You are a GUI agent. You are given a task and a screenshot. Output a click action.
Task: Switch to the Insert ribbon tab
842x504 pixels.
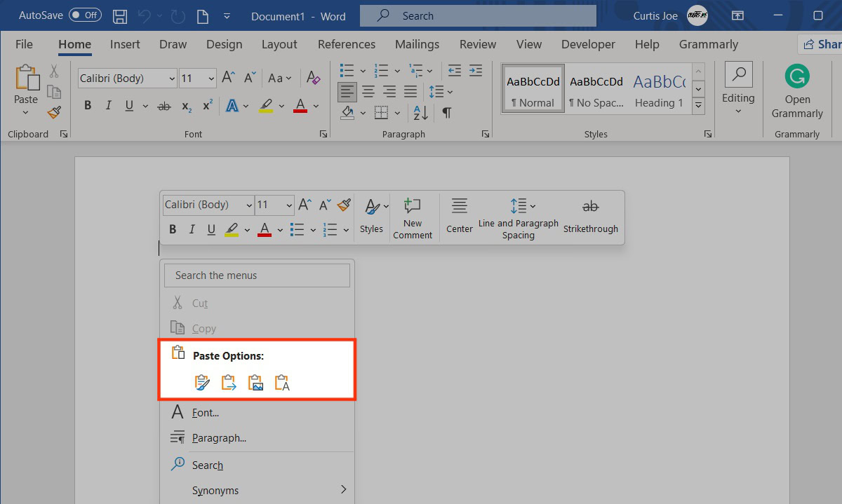(x=125, y=44)
